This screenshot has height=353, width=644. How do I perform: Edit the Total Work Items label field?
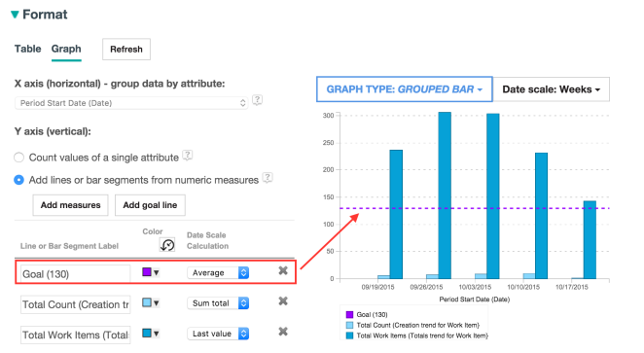coord(76,335)
